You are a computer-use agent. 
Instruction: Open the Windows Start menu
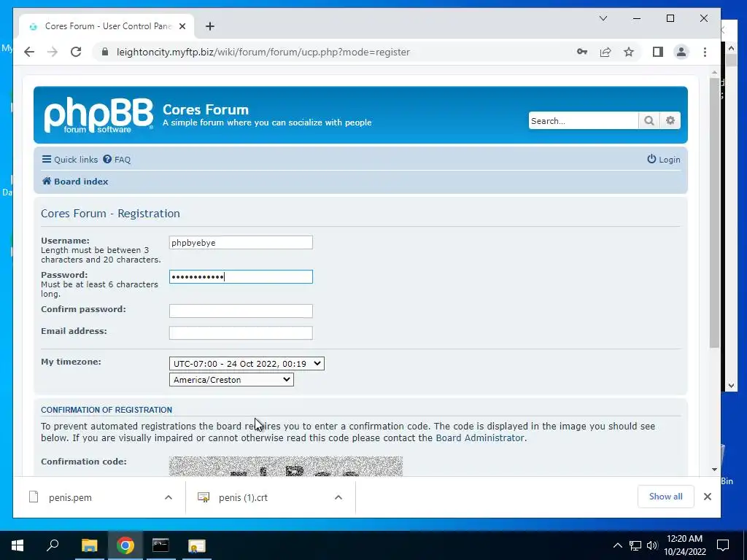click(18, 545)
